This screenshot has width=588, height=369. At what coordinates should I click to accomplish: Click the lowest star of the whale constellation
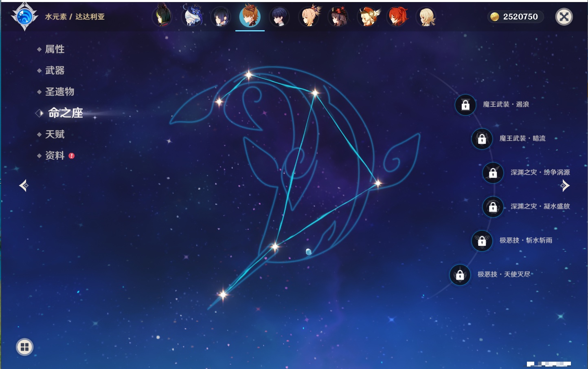coord(223,294)
